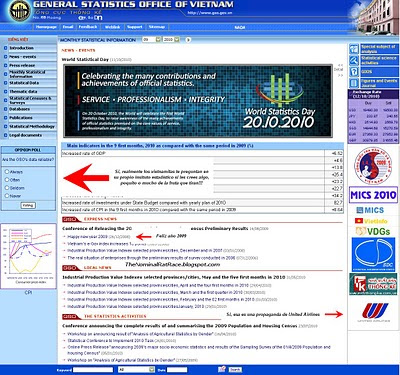This screenshot has width=400, height=375.
Task: Click the blue ISDC logo banner
Action: (373, 254)
